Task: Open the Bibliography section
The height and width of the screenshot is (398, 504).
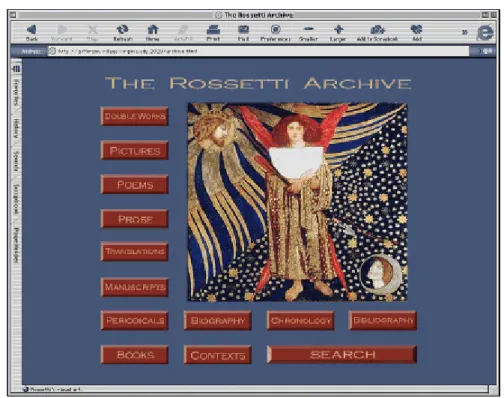Action: [383, 321]
